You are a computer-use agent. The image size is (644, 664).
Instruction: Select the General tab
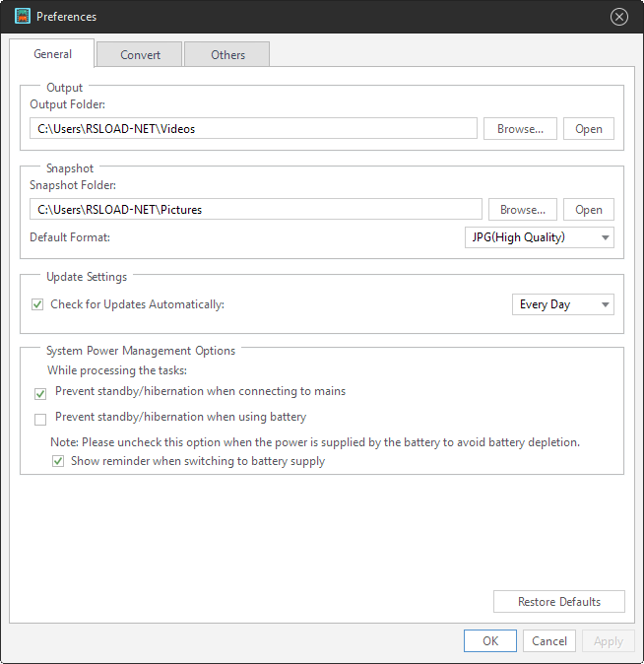tap(52, 54)
